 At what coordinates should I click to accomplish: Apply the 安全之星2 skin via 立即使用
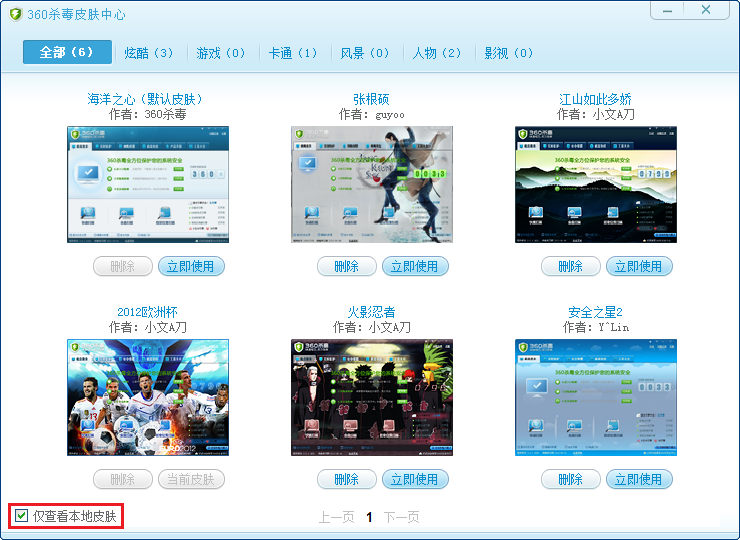coord(639,479)
